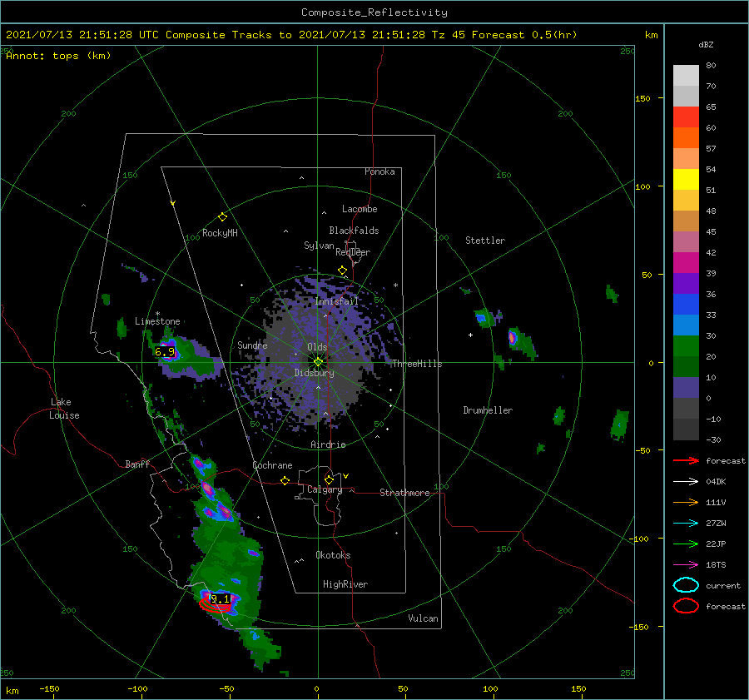The image size is (749, 700).
Task: Click the radar center diamond at Olds
Action: 318,362
